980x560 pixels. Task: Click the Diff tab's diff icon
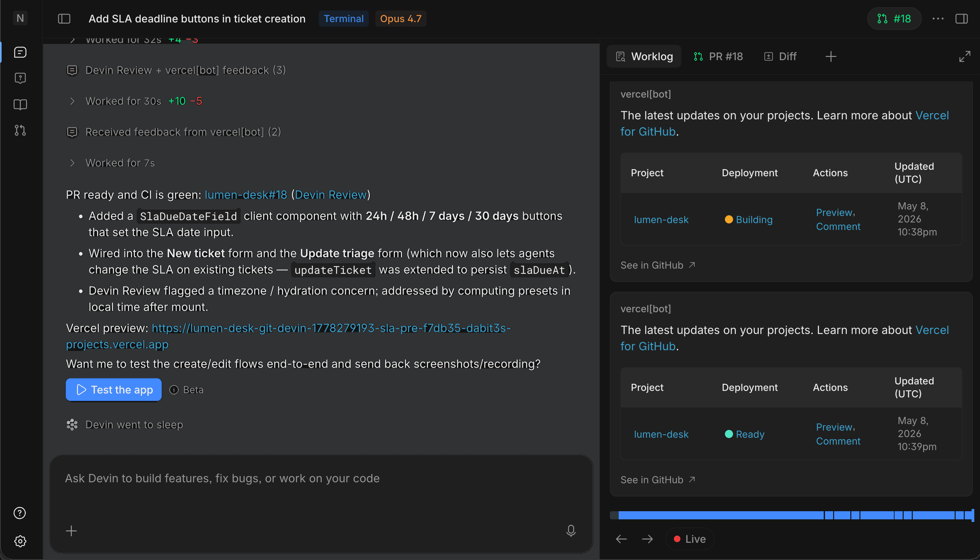coord(768,57)
